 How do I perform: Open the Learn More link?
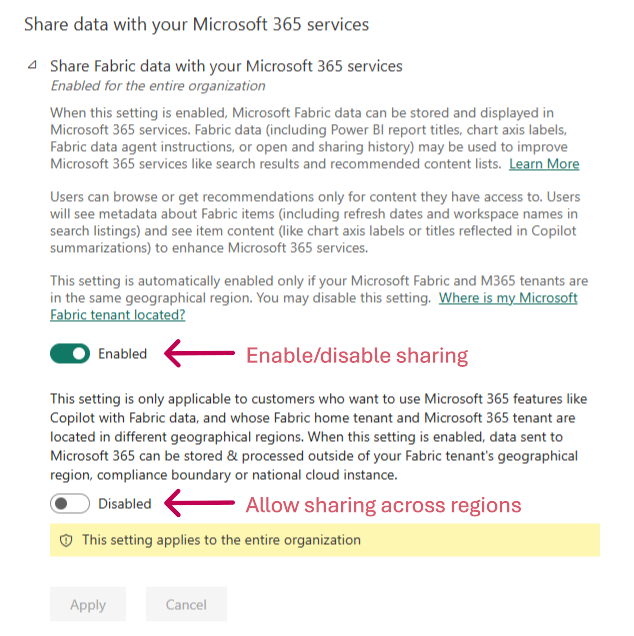click(x=543, y=164)
